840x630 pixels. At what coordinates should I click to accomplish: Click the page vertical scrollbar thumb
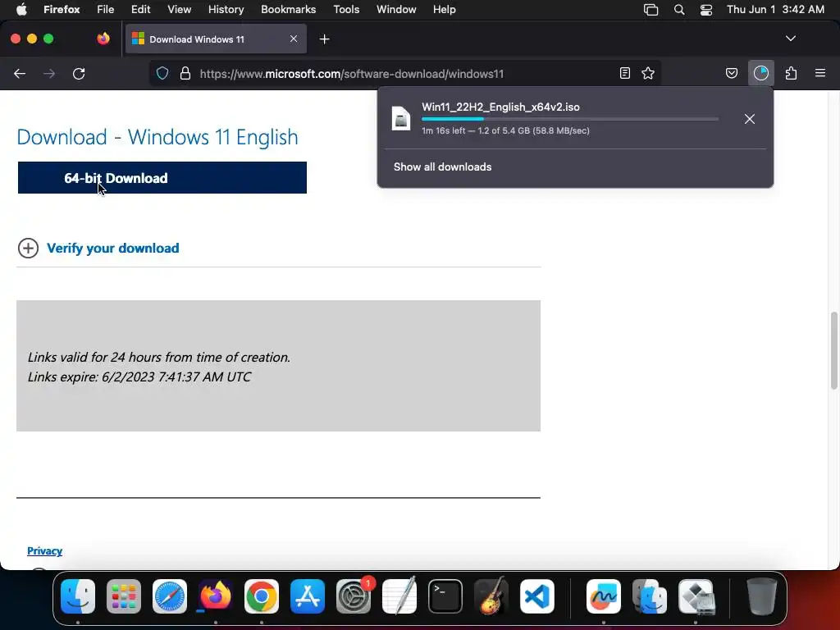834,350
